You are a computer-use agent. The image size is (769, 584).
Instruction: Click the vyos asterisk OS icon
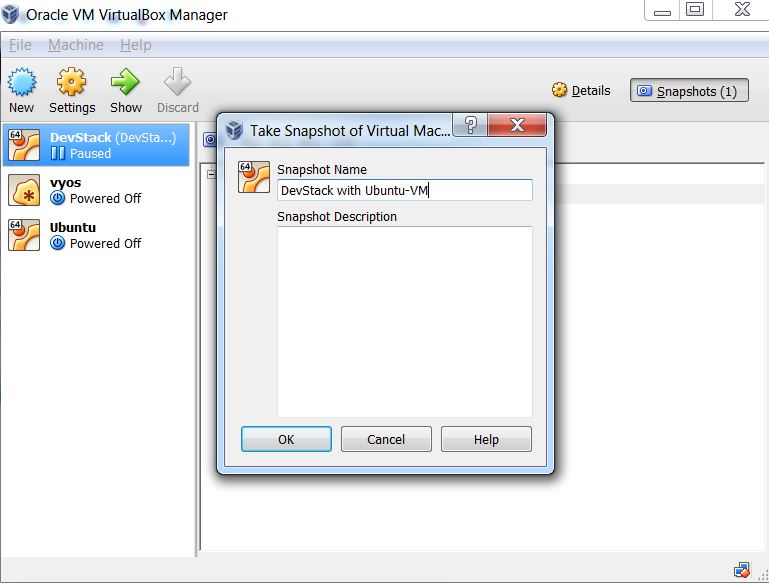pos(24,190)
